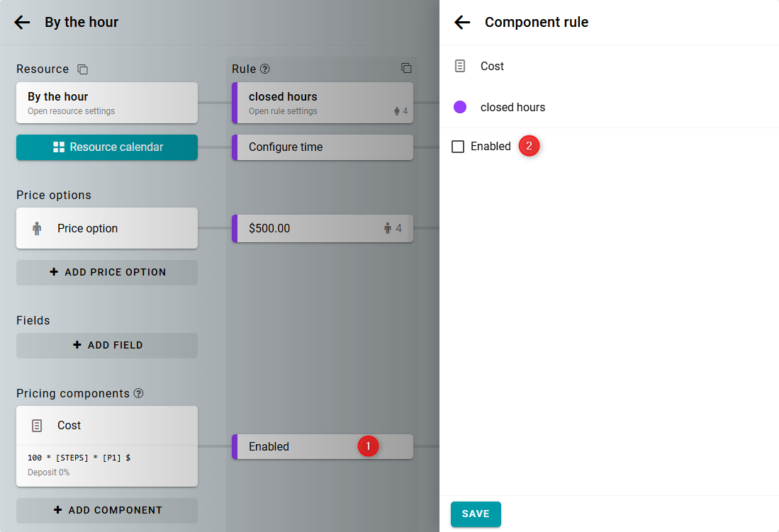This screenshot has height=532, width=779.
Task: Click copy icon in Rule column header
Action: [406, 69]
